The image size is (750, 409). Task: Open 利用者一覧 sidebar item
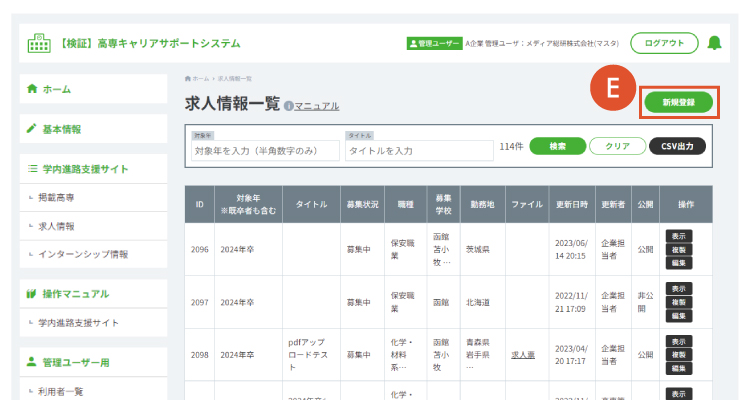pyautogui.click(x=93, y=391)
